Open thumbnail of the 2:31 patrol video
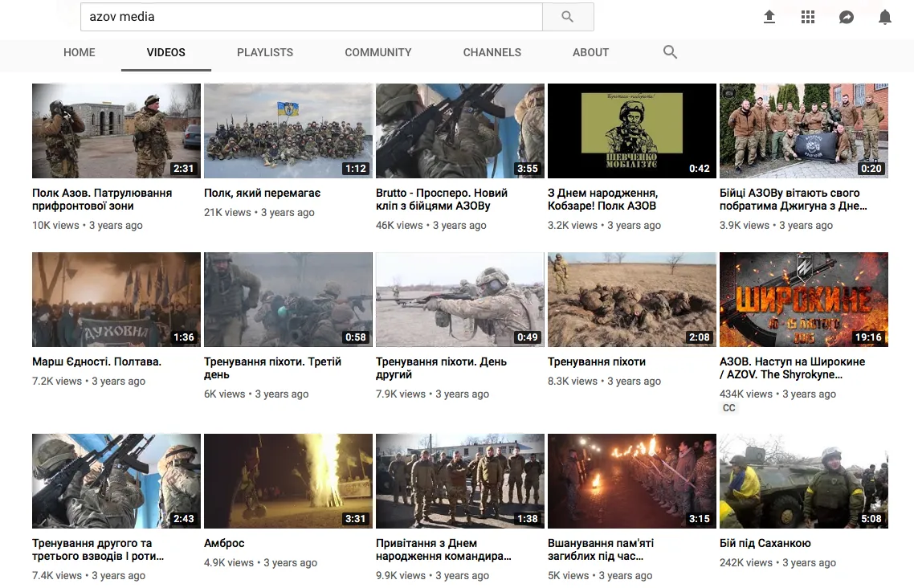Screen dimensions: 914x588 [116, 131]
